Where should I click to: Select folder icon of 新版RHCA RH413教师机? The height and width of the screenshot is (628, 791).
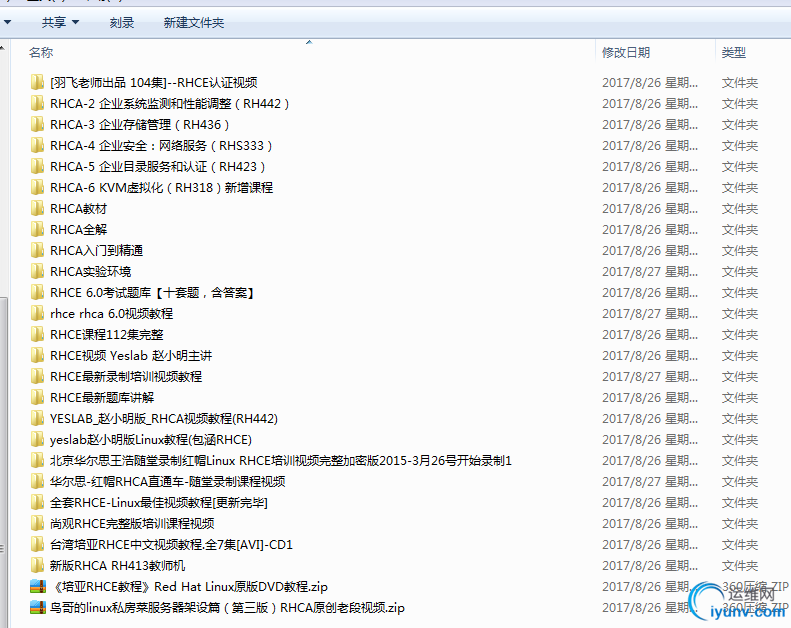point(37,566)
